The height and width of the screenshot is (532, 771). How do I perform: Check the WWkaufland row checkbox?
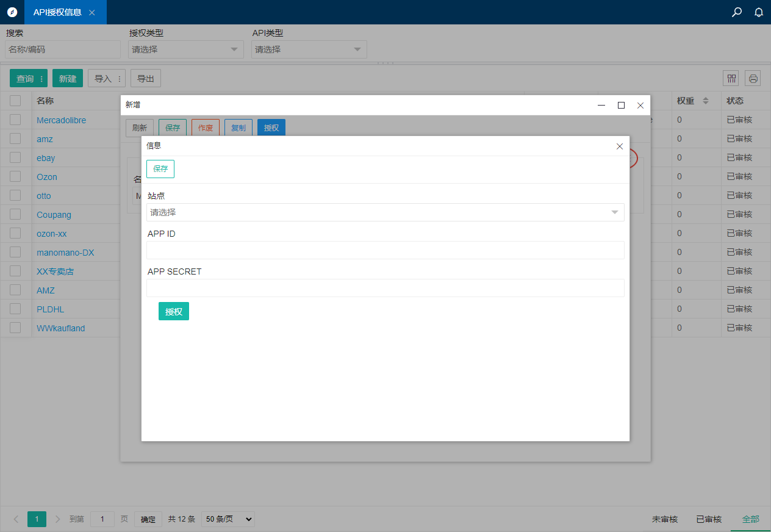(15, 328)
